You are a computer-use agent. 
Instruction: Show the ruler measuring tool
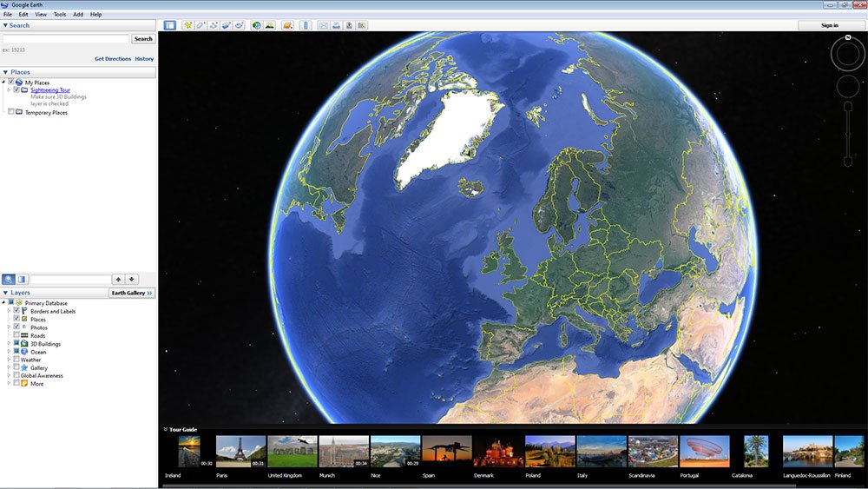click(306, 25)
